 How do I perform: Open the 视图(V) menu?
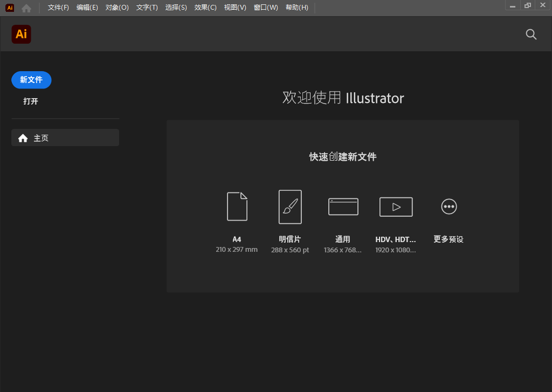coord(235,8)
